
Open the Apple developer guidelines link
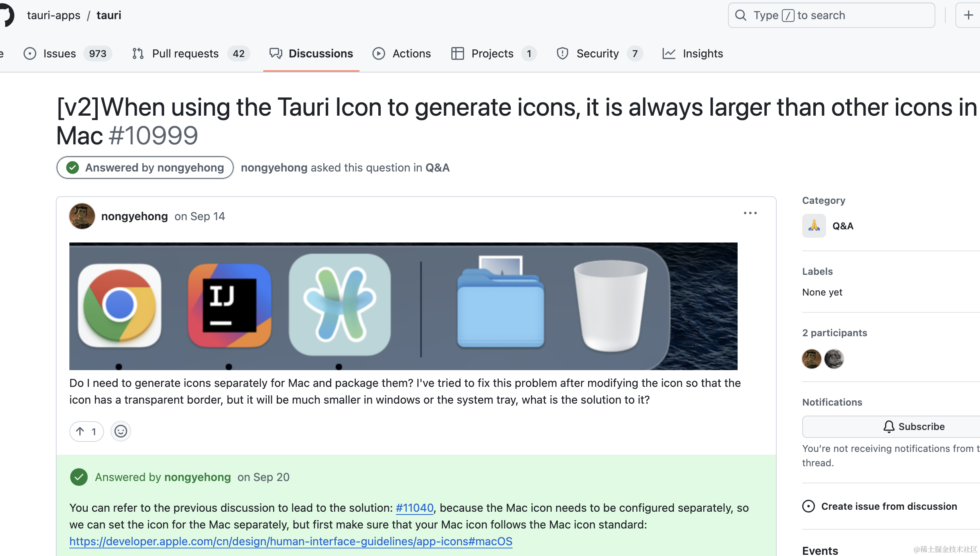pyautogui.click(x=291, y=541)
